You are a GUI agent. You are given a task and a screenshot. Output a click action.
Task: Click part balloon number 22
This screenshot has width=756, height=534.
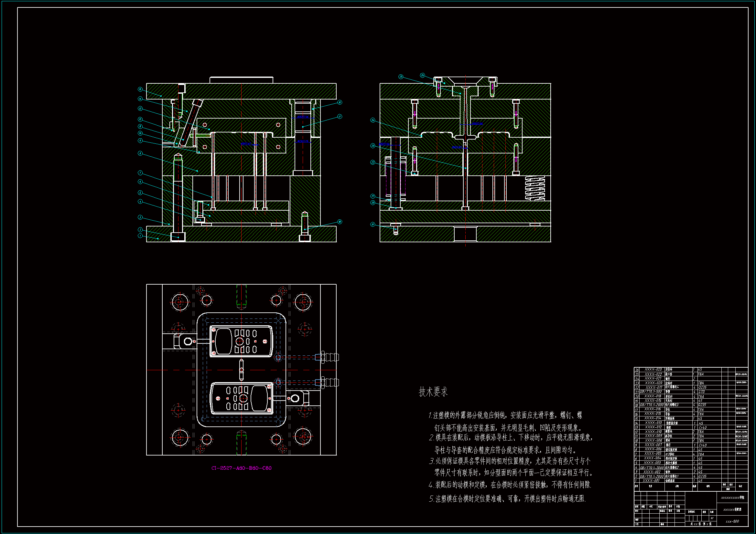[x=373, y=162]
